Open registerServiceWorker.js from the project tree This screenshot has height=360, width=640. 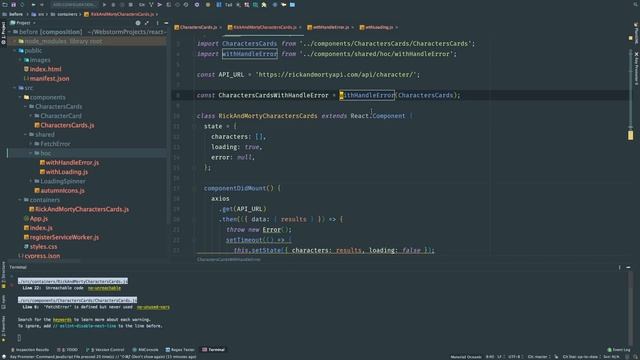pyautogui.click(x=61, y=237)
